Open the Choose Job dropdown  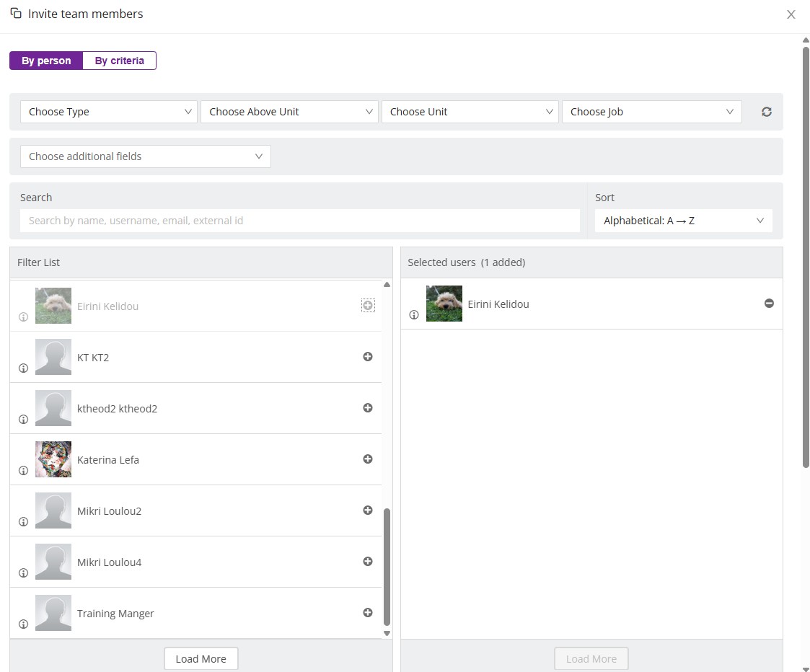coord(652,112)
